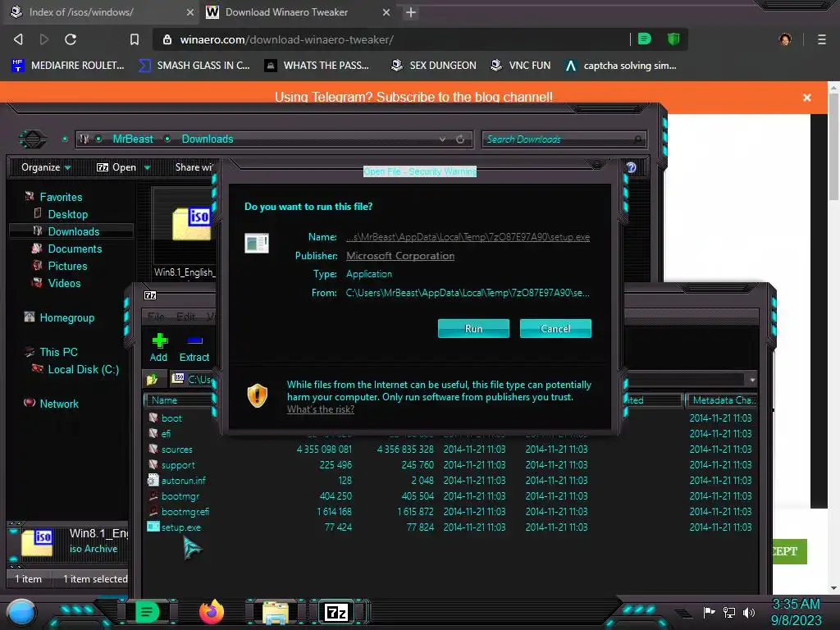Sort by the Name column in 7-Zip
The image size is (840, 630).
[179, 400]
